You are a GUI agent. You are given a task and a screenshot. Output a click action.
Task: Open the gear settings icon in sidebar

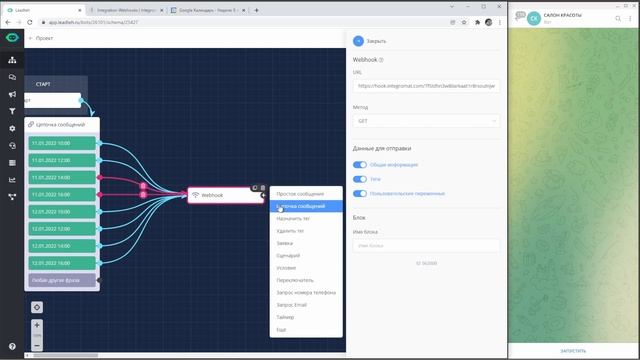pyautogui.click(x=12, y=128)
